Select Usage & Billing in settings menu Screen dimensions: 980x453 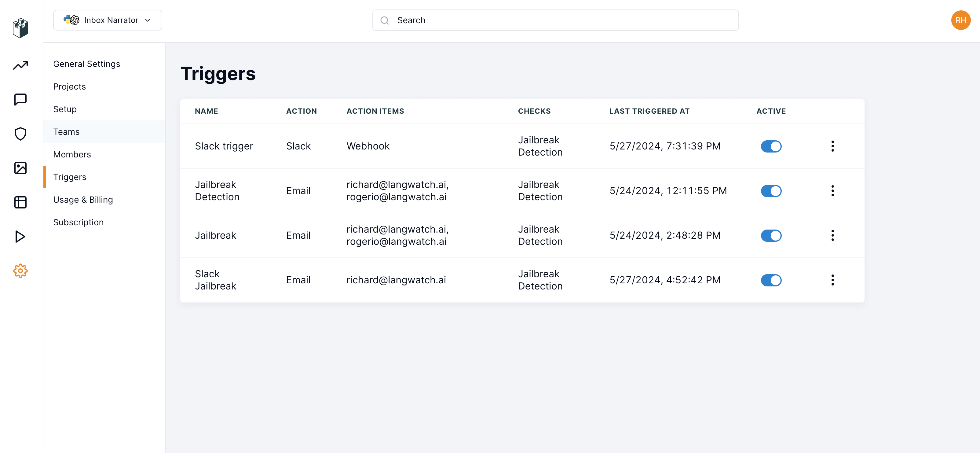(83, 200)
